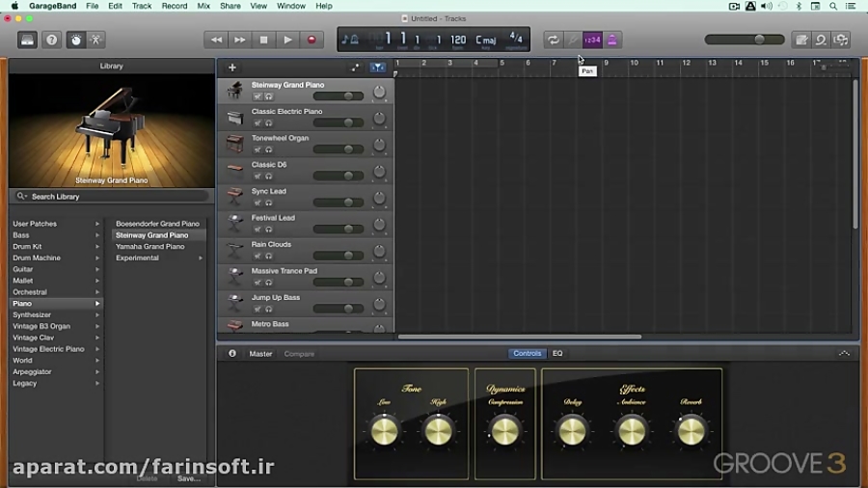Image resolution: width=868 pixels, height=488 pixels.
Task: Toggle the Library panel button
Action: 27,40
